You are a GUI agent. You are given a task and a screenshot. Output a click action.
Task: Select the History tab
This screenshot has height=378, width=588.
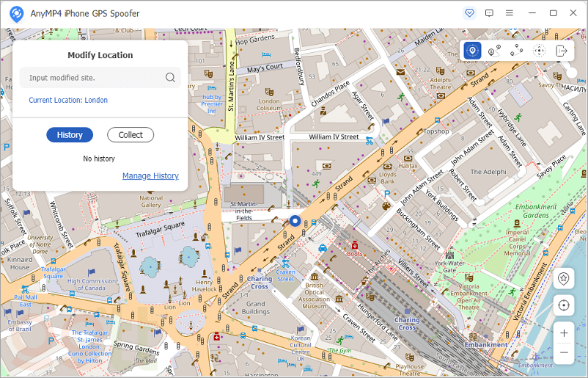click(x=70, y=134)
